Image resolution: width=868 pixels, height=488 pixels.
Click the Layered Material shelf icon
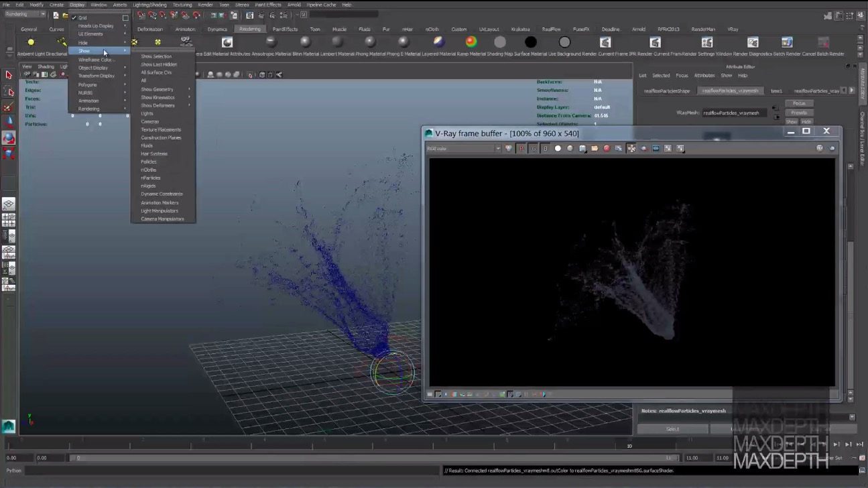(438, 42)
